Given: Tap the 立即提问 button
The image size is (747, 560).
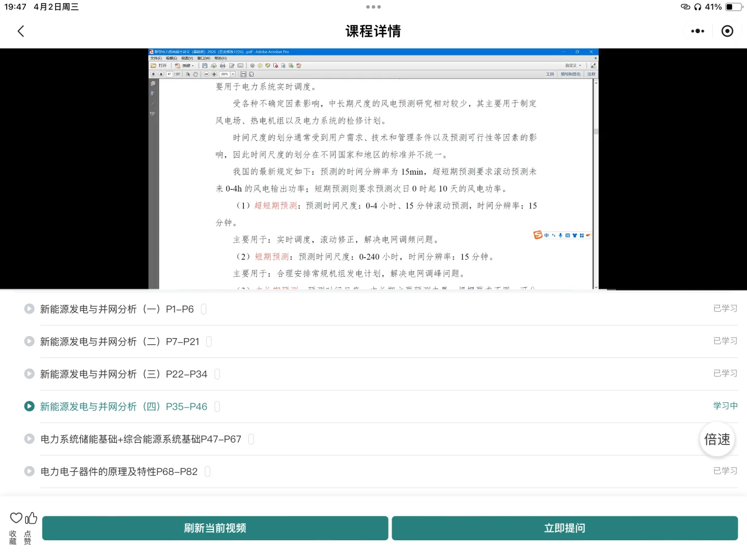Looking at the screenshot, I should (x=564, y=528).
